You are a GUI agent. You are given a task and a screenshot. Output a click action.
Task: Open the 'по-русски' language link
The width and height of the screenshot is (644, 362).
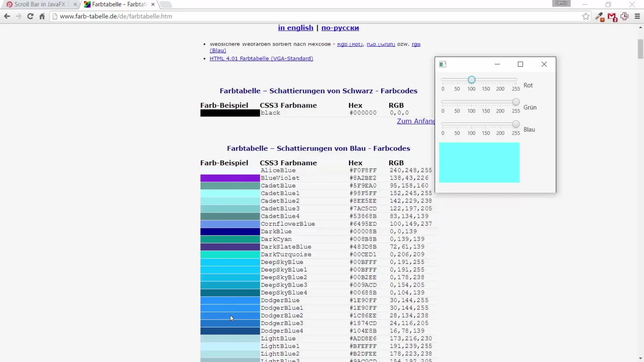[x=340, y=28]
